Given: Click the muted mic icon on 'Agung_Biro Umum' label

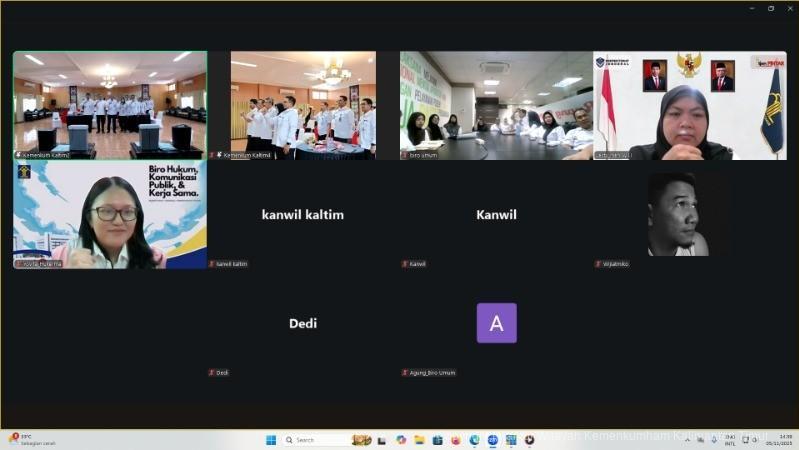Looking at the screenshot, I should [405, 372].
